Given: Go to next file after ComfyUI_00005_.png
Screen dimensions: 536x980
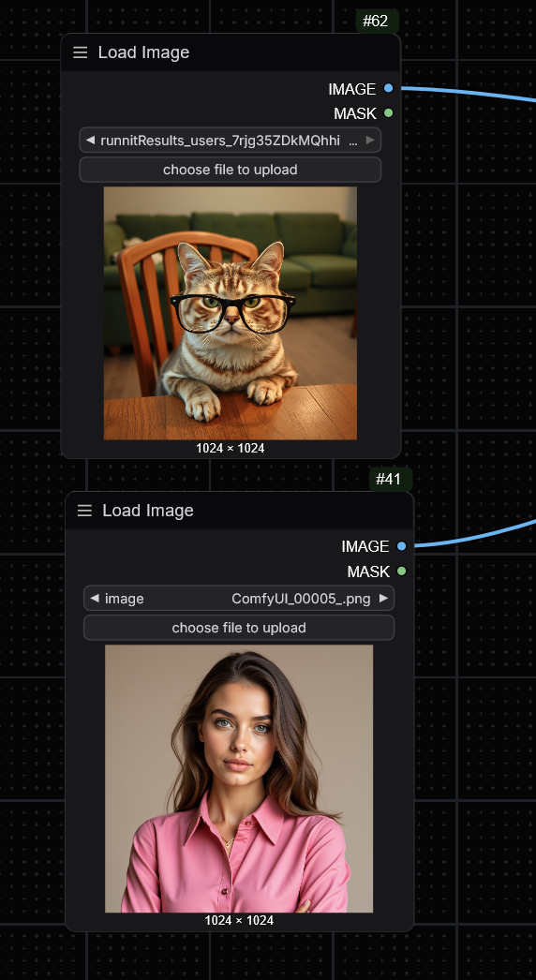Looking at the screenshot, I should coord(383,599).
